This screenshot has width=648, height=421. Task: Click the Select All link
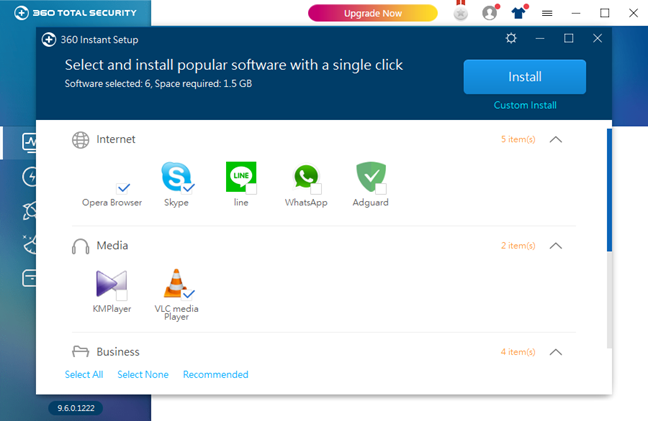point(84,374)
